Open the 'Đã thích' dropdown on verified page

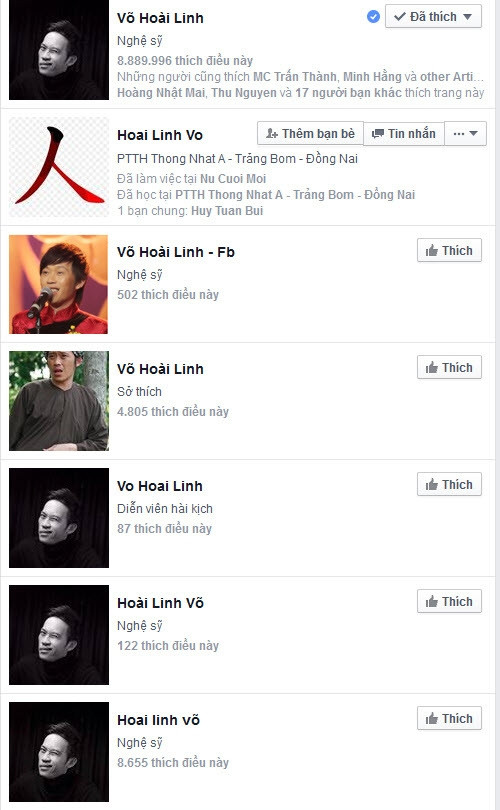pyautogui.click(x=433, y=17)
